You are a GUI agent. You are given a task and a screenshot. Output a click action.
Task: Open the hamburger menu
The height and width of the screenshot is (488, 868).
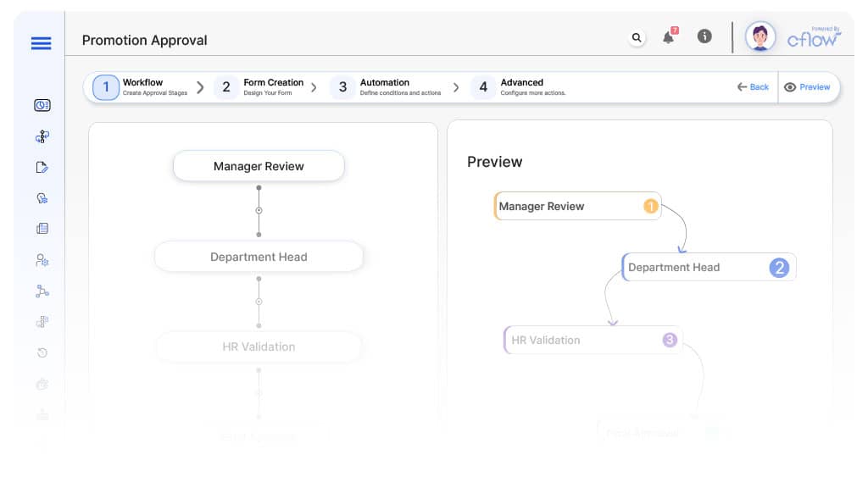(41, 43)
